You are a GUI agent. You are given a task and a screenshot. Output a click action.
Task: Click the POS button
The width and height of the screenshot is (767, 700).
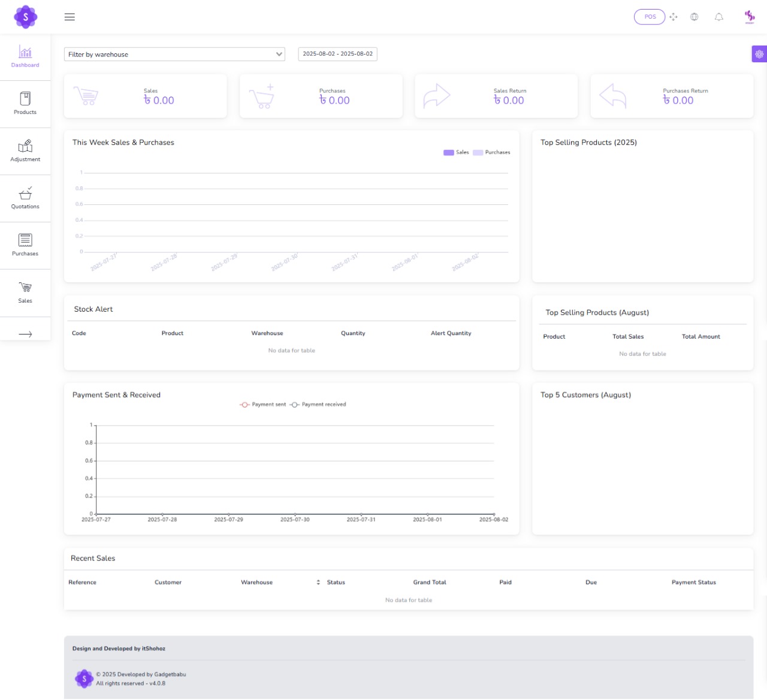(650, 17)
